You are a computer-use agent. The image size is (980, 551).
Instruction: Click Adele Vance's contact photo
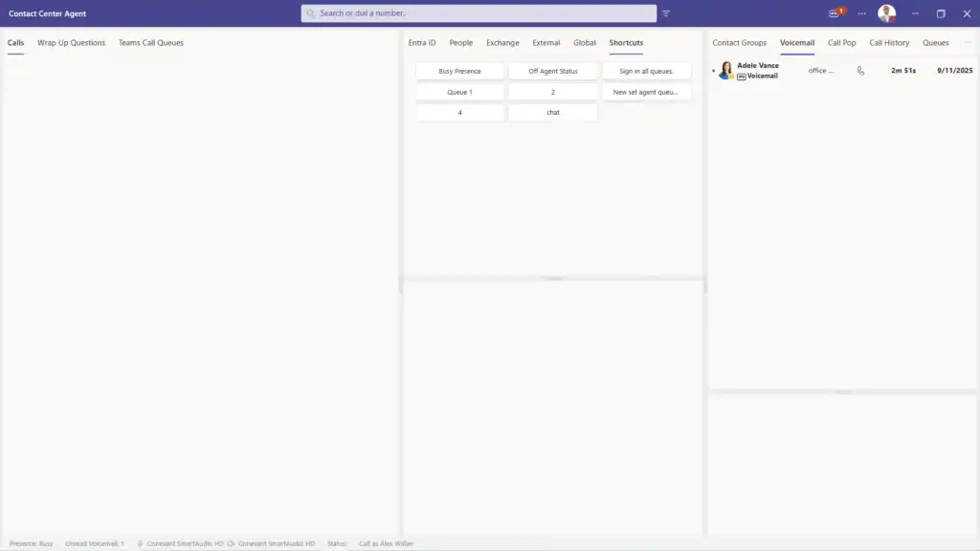[x=725, y=71]
